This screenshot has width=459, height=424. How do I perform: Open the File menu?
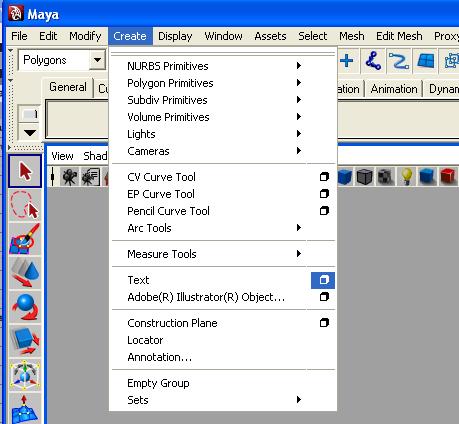[19, 36]
